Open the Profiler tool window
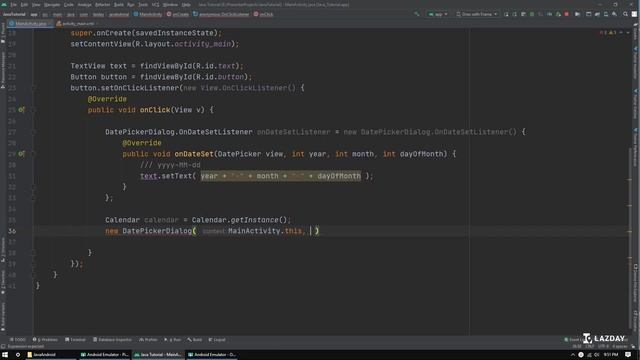This screenshot has height=360, width=640. 148,340
